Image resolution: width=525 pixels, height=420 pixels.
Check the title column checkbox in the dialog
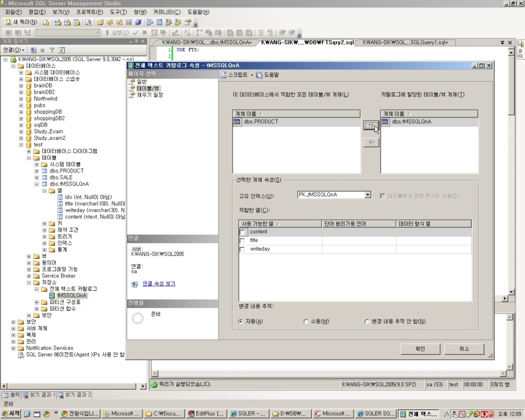pos(243,241)
